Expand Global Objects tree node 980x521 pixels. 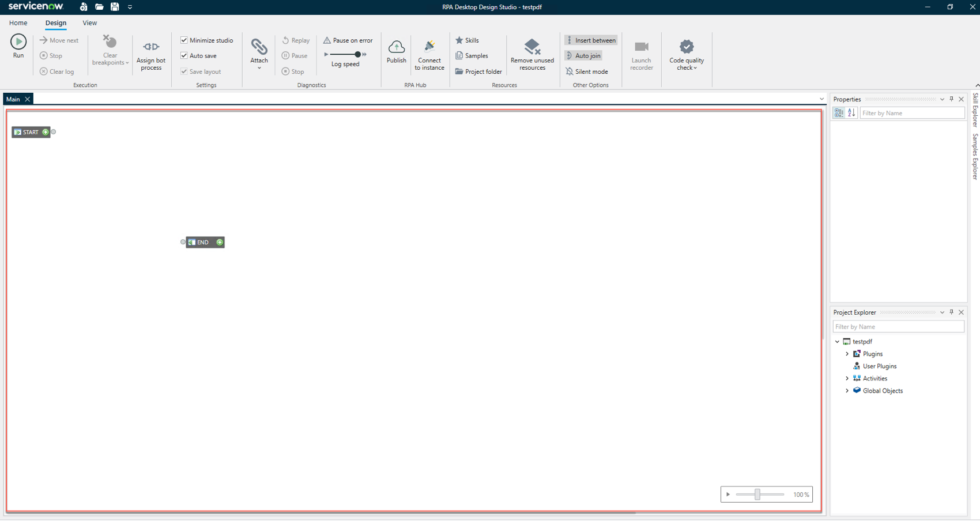point(847,391)
